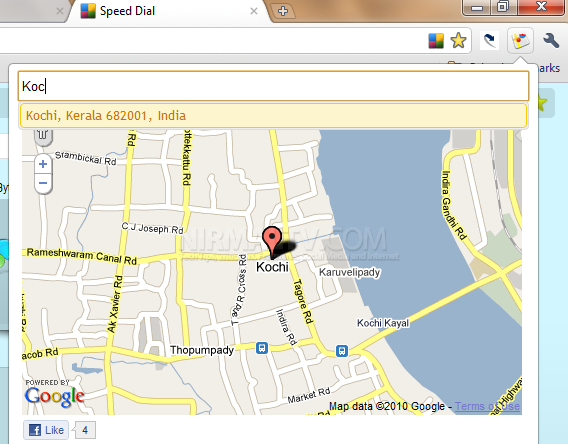Click the Street View pegman control
The height and width of the screenshot is (444, 568).
coord(43,136)
